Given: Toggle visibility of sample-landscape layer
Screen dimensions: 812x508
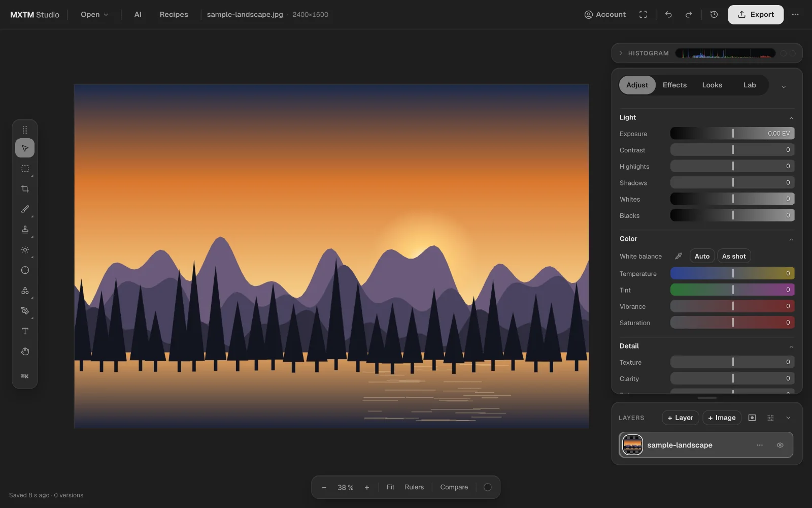Looking at the screenshot, I should point(780,445).
